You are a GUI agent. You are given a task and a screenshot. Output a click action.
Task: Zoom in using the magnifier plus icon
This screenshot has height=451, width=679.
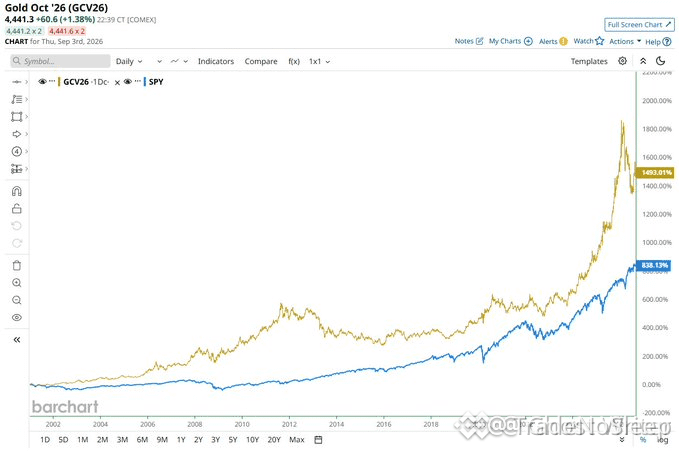(x=16, y=283)
